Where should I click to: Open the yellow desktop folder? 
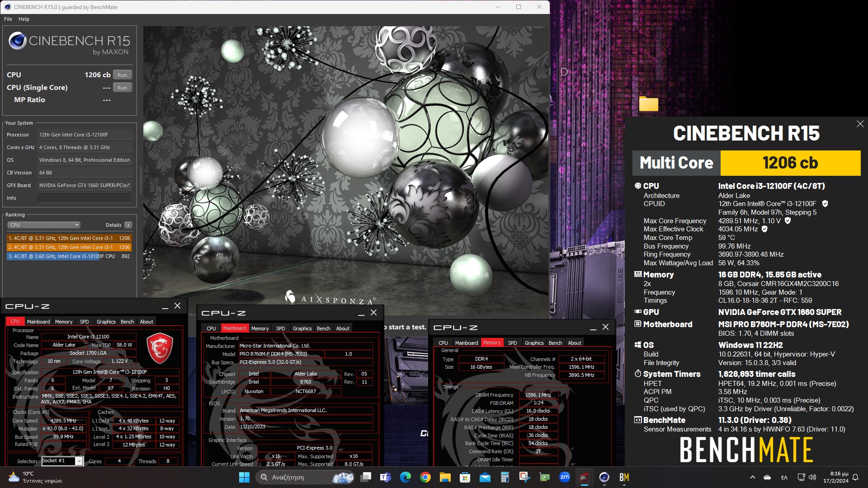[648, 104]
